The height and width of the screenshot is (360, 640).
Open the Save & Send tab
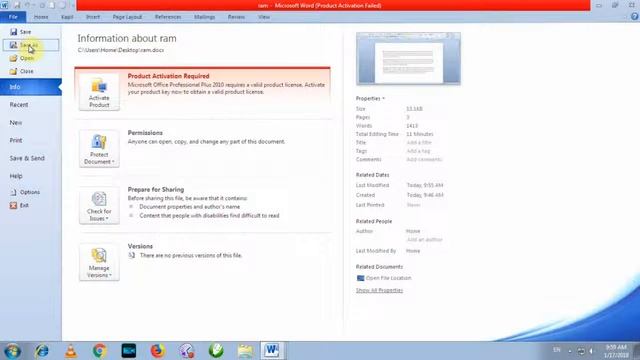coord(27,158)
